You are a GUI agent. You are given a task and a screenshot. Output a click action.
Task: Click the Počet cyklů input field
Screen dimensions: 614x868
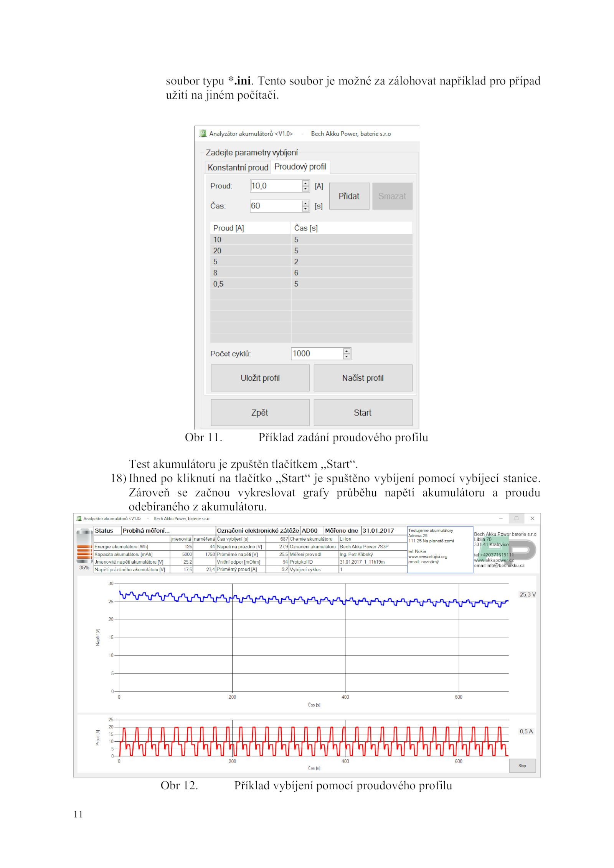[x=317, y=353]
